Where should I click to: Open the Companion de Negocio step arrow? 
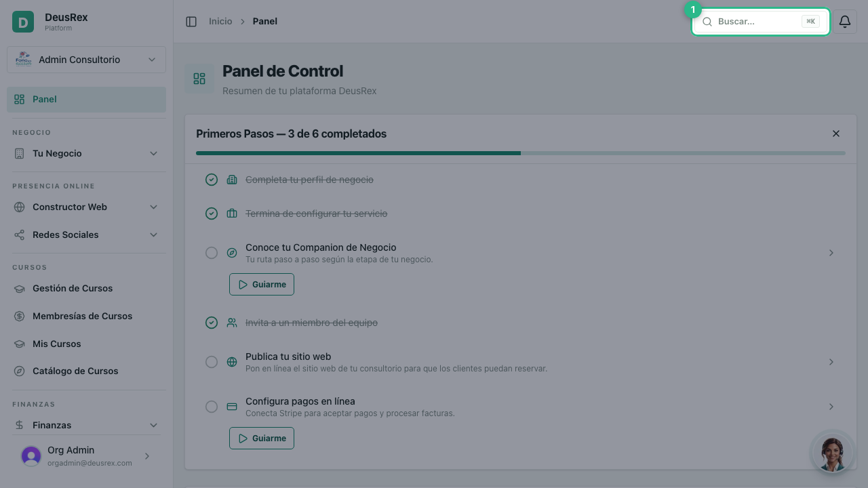tap(831, 253)
